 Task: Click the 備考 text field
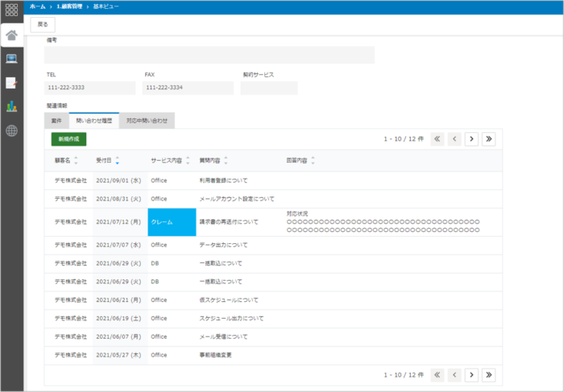(x=209, y=55)
